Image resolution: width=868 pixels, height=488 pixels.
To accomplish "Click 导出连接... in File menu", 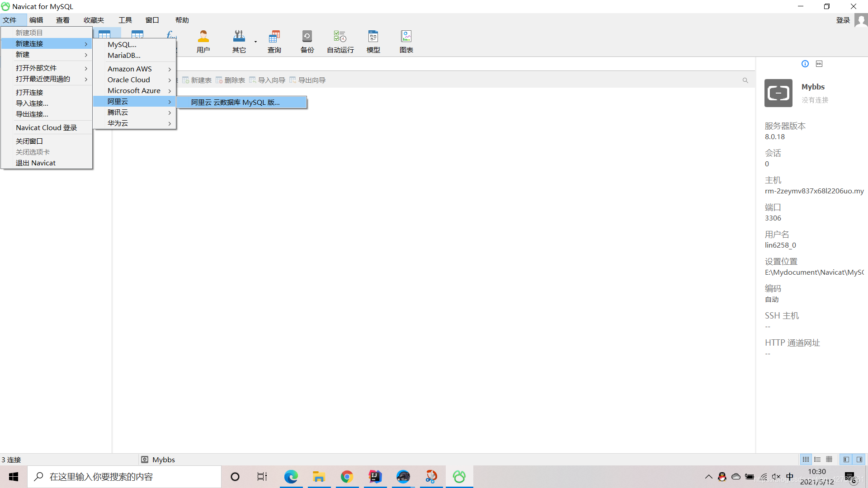I will point(47,114).
